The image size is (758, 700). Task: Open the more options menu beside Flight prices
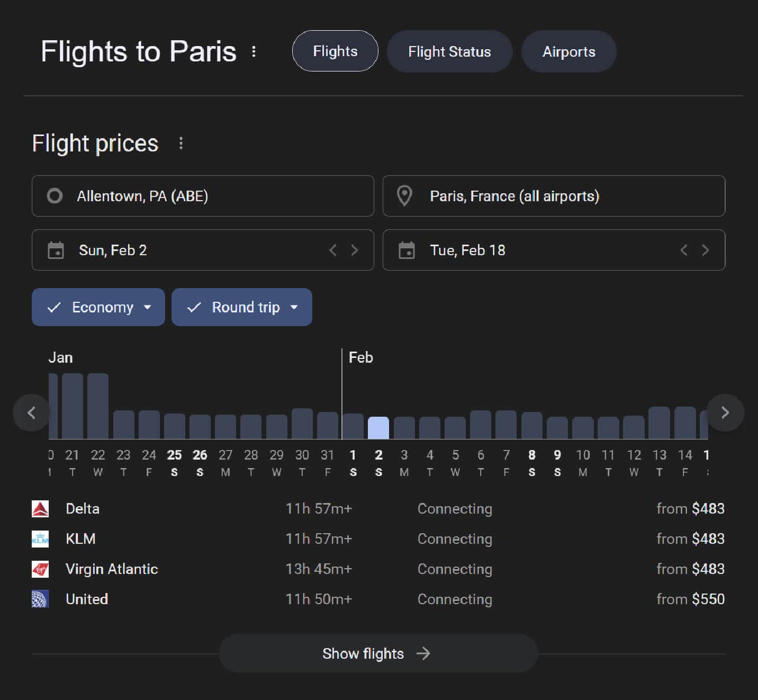coord(181,143)
